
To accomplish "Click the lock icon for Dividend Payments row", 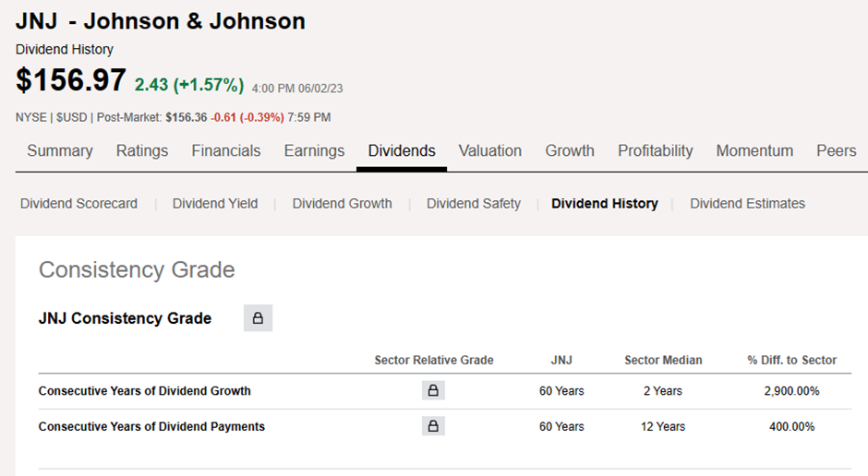I will [433, 426].
